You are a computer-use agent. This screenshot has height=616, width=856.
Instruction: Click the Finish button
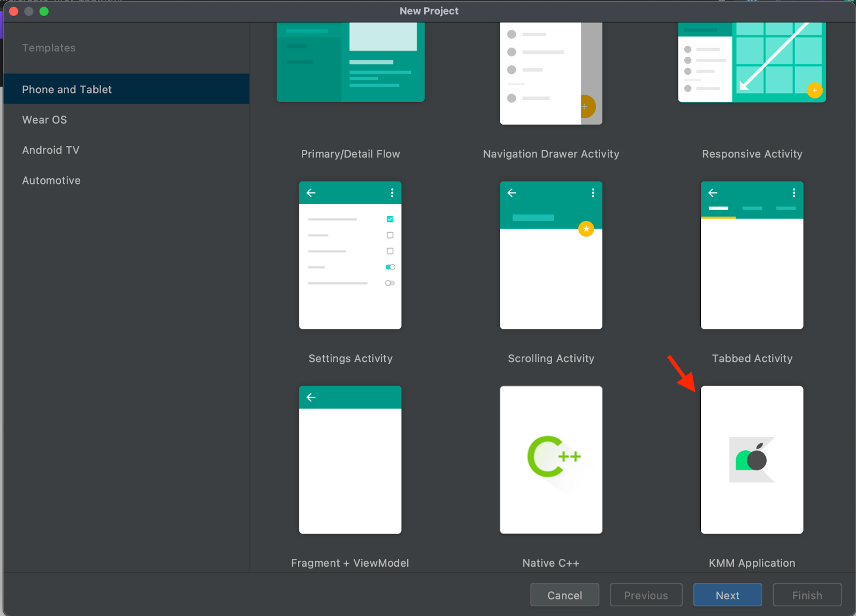click(807, 595)
